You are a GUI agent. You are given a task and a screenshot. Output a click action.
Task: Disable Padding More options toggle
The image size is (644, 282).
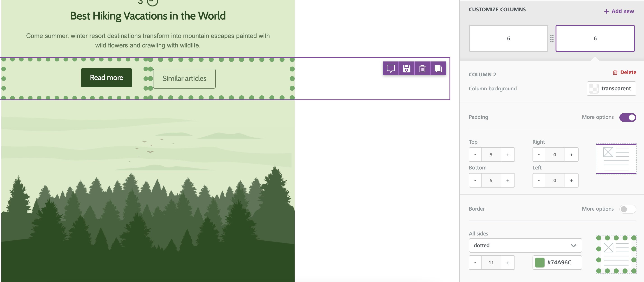pos(628,117)
